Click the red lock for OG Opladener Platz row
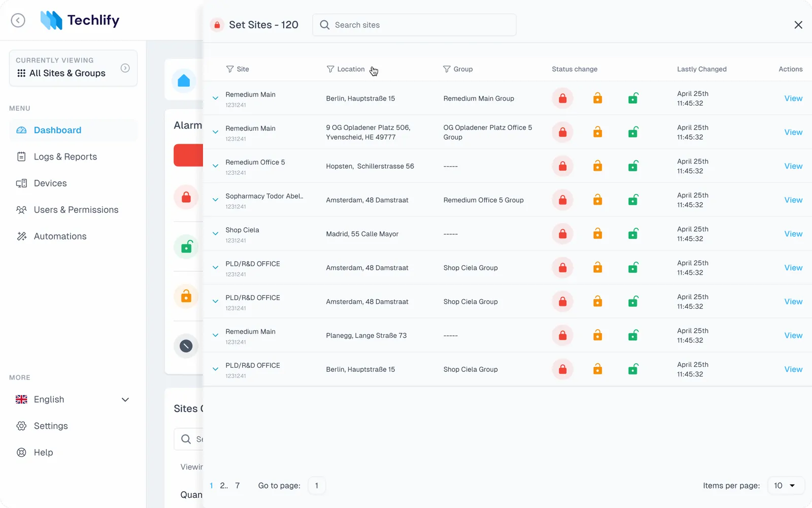Image resolution: width=812 pixels, height=508 pixels. pyautogui.click(x=562, y=132)
